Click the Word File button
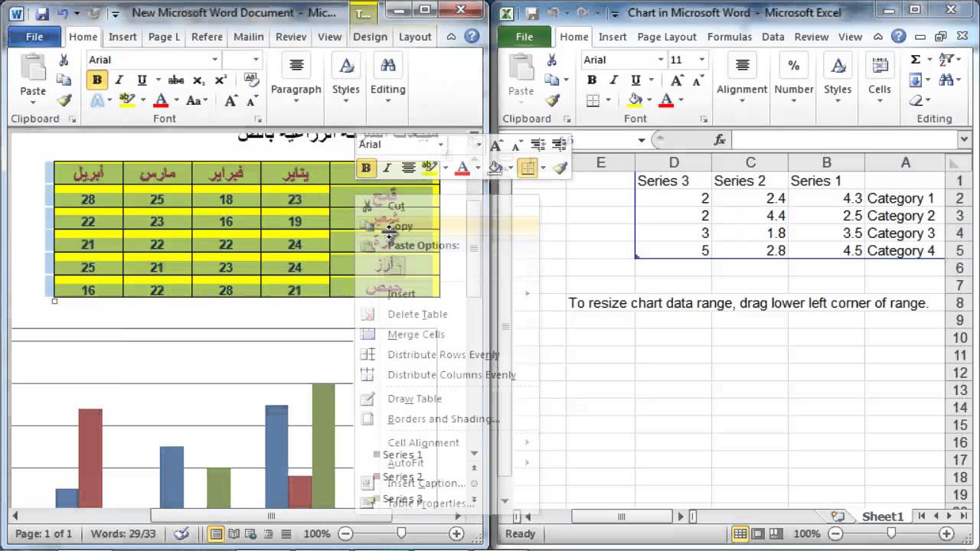 click(34, 37)
